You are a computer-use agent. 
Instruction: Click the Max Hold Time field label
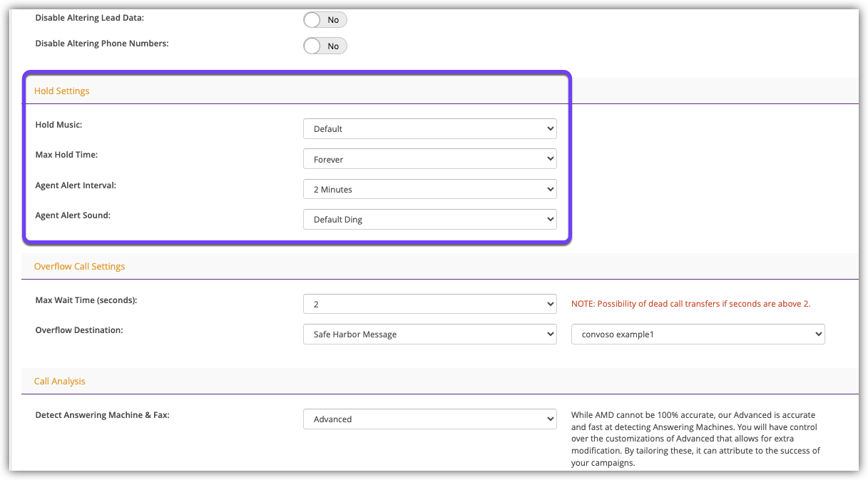tap(66, 155)
